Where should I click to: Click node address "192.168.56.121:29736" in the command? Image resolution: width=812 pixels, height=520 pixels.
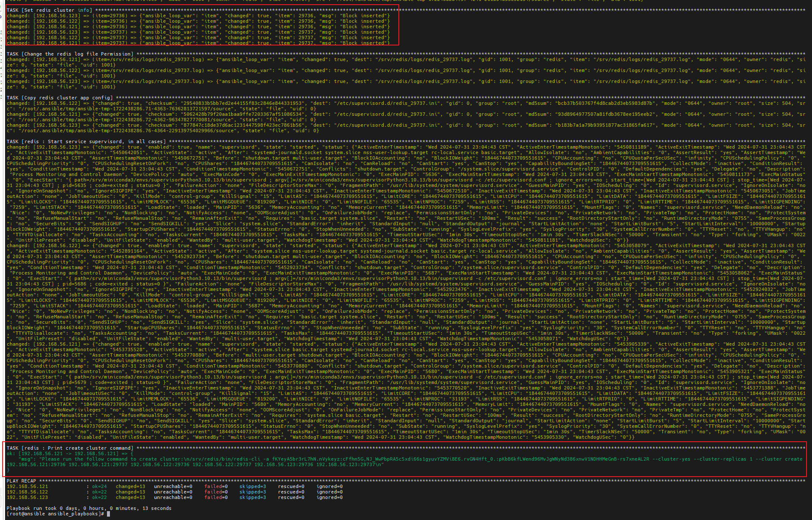point(36,464)
